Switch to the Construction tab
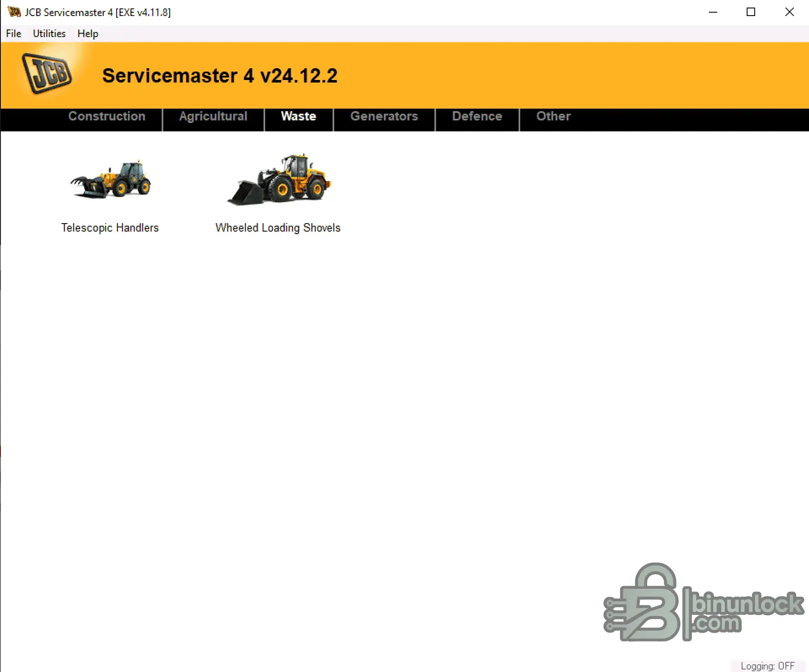 click(x=107, y=116)
